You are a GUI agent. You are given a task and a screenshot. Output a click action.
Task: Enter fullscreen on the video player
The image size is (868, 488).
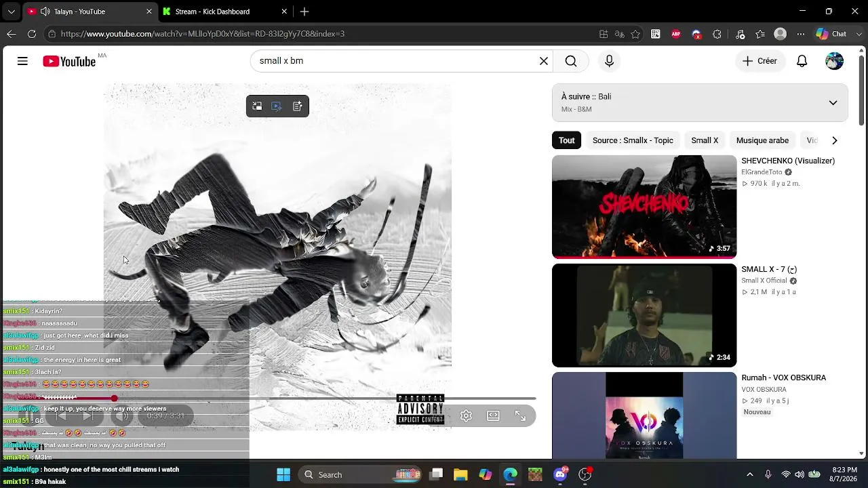pos(520,416)
